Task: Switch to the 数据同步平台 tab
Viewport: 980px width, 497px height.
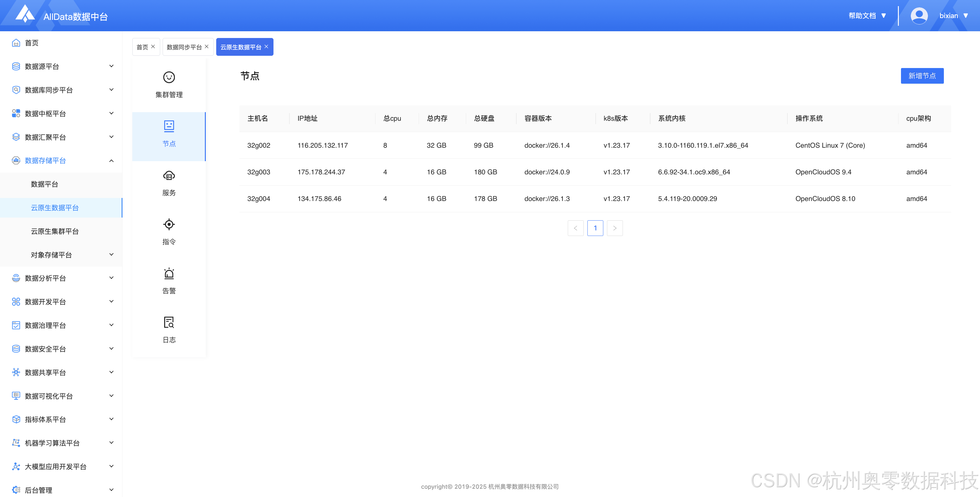Action: (184, 47)
